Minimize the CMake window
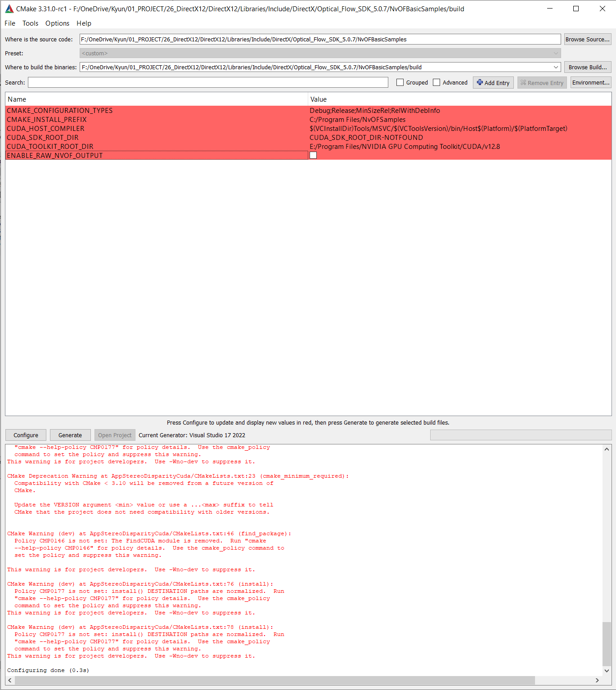Image resolution: width=616 pixels, height=690 pixels. tap(550, 9)
